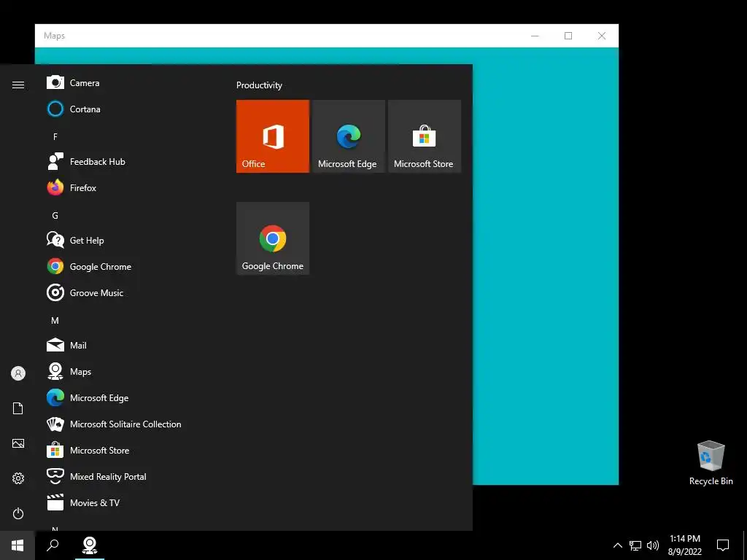Open the user account icon in Start sidebar

pos(18,373)
